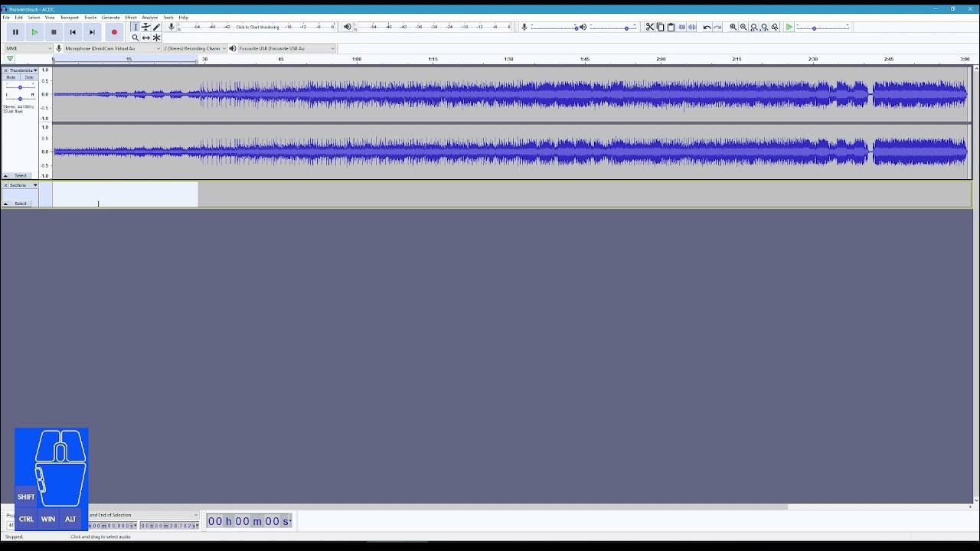The image size is (980, 551).
Task: Open the Focusrite USB playback device dropdown
Action: click(x=287, y=48)
